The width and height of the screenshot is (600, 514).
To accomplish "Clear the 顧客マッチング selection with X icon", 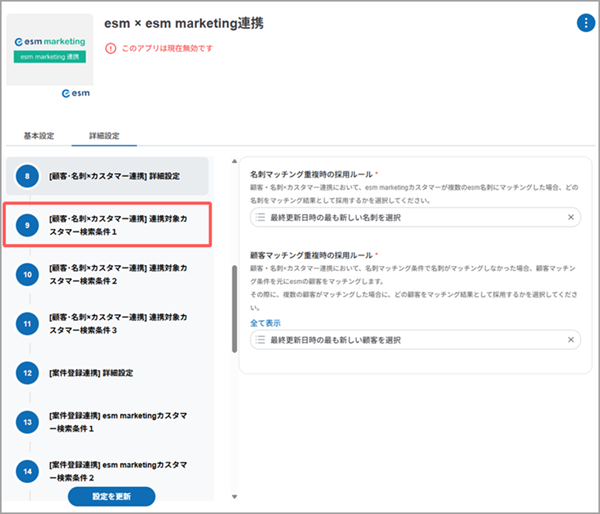I will click(x=571, y=340).
